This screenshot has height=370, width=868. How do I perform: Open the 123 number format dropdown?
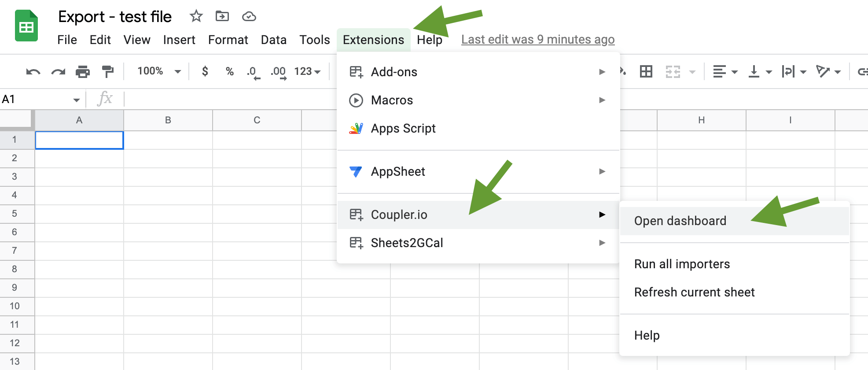pos(307,71)
